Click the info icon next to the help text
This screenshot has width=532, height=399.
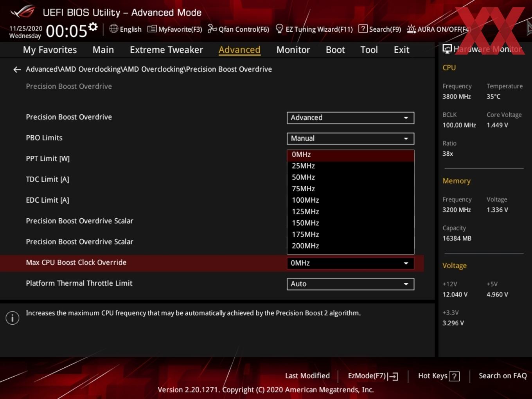pos(13,318)
